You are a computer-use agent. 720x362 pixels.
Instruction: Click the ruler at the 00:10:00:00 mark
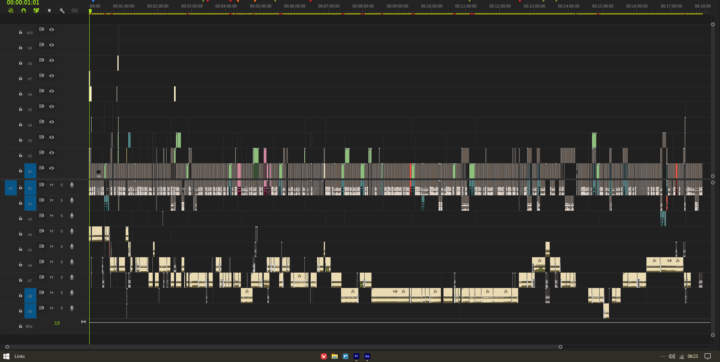(432, 6)
